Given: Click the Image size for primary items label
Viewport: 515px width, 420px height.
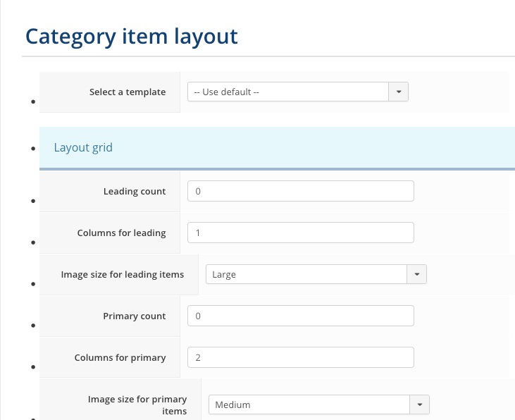Looking at the screenshot, I should (x=137, y=405).
